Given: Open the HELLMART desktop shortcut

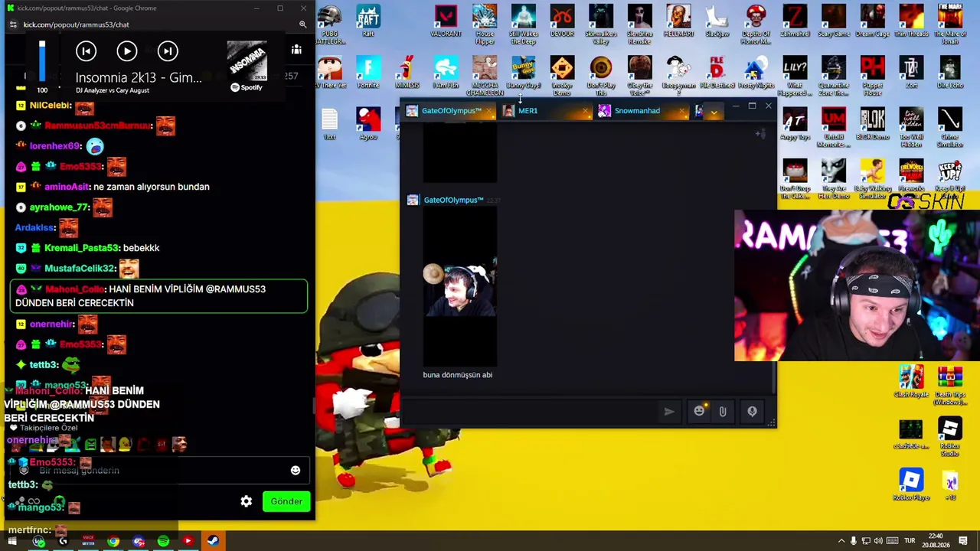Looking at the screenshot, I should (x=678, y=21).
